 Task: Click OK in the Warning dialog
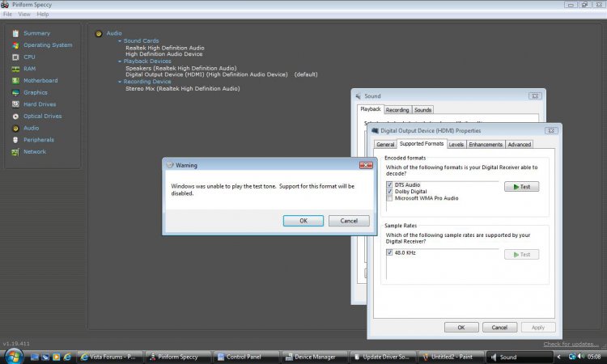303,221
